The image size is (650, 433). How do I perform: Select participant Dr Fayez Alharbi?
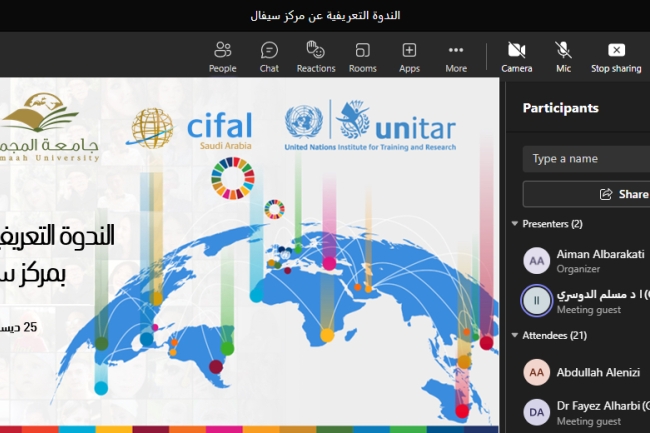click(585, 412)
